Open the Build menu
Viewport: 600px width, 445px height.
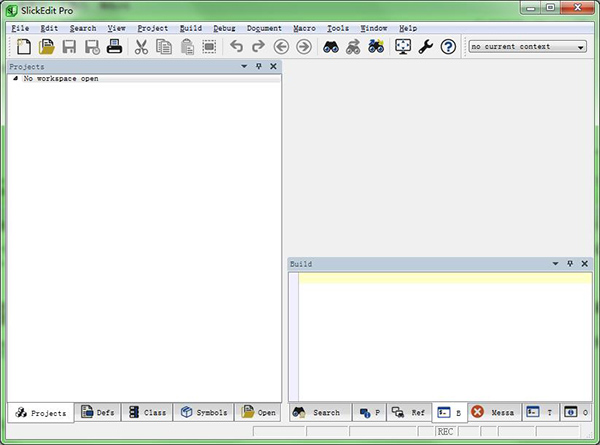point(191,28)
